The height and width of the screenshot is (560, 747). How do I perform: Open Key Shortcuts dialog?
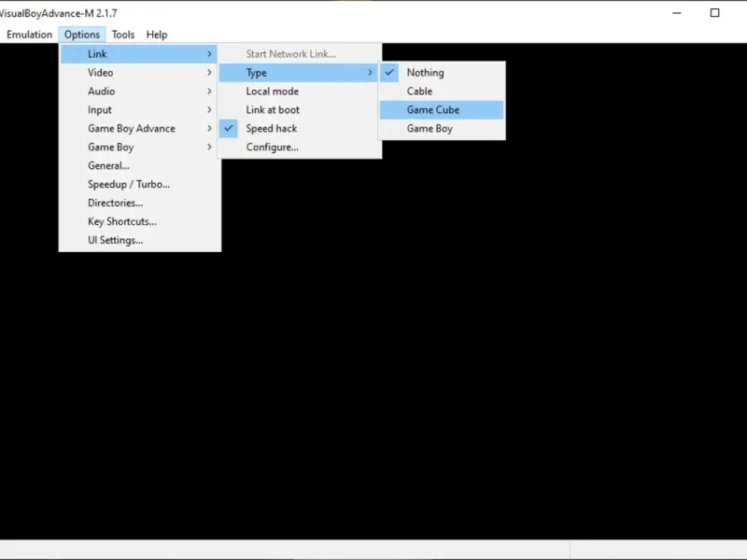click(139, 221)
